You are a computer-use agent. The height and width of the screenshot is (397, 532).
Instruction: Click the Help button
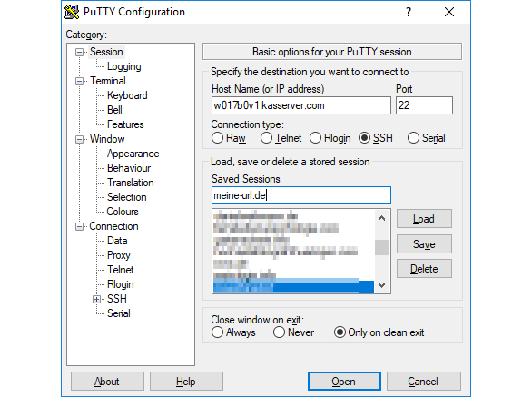click(186, 382)
